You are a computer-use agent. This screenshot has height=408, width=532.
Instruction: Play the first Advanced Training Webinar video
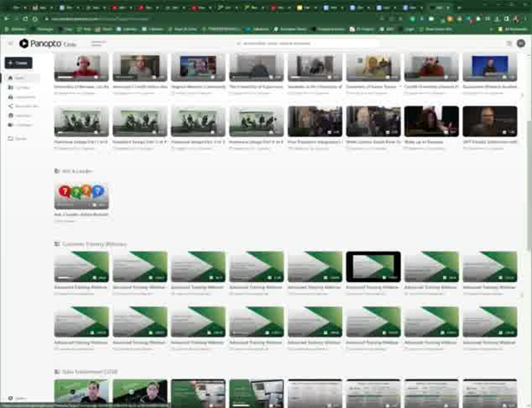tap(81, 267)
